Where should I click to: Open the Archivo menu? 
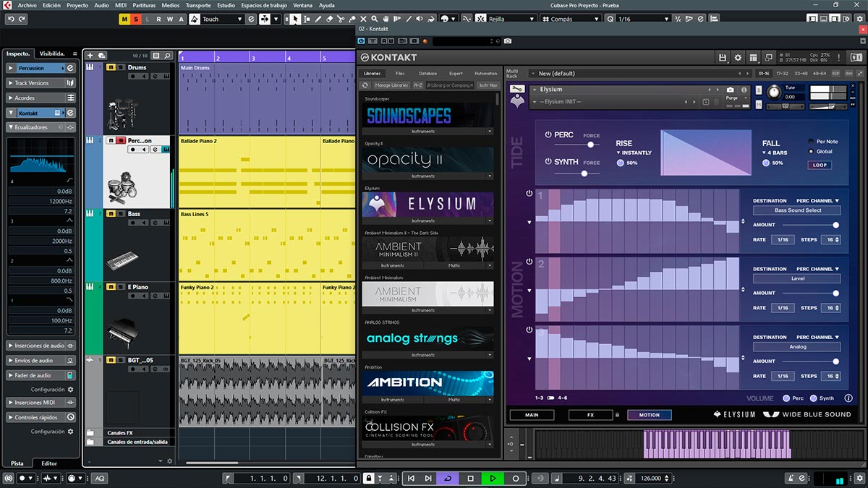tap(27, 5)
